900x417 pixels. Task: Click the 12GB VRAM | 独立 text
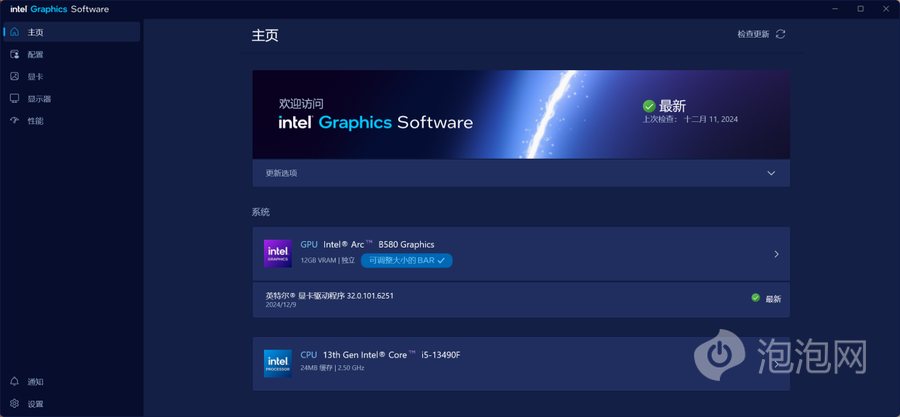click(328, 260)
